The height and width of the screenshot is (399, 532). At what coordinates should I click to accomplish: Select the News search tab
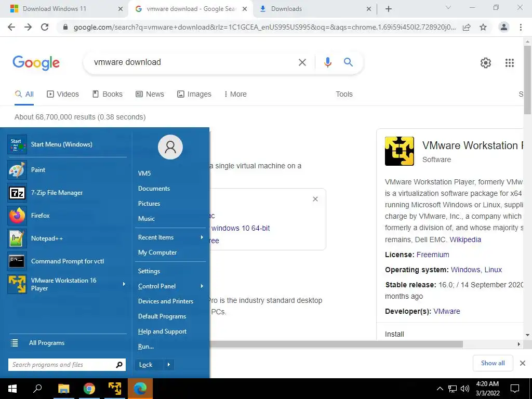(x=150, y=94)
